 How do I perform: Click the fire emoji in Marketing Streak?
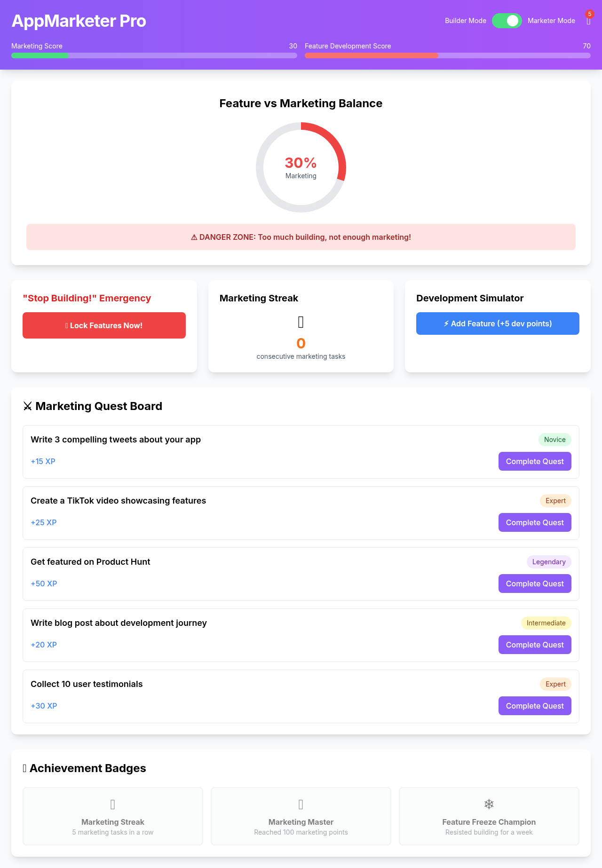[x=301, y=322]
